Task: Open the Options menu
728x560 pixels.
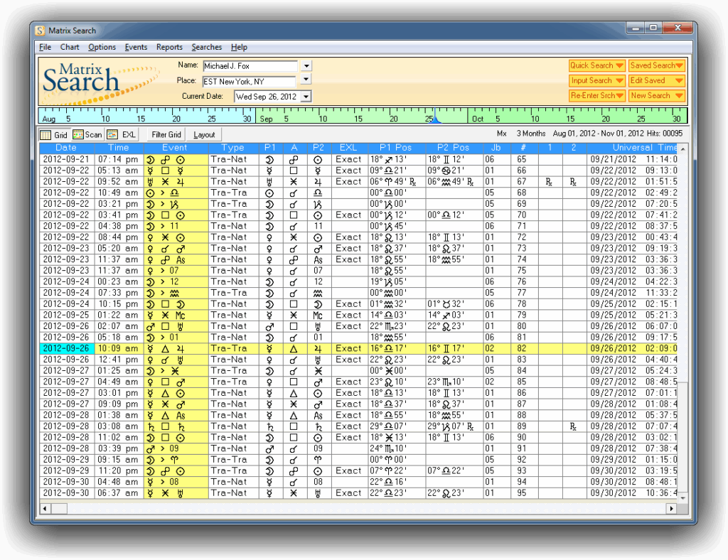Action: 102,47
